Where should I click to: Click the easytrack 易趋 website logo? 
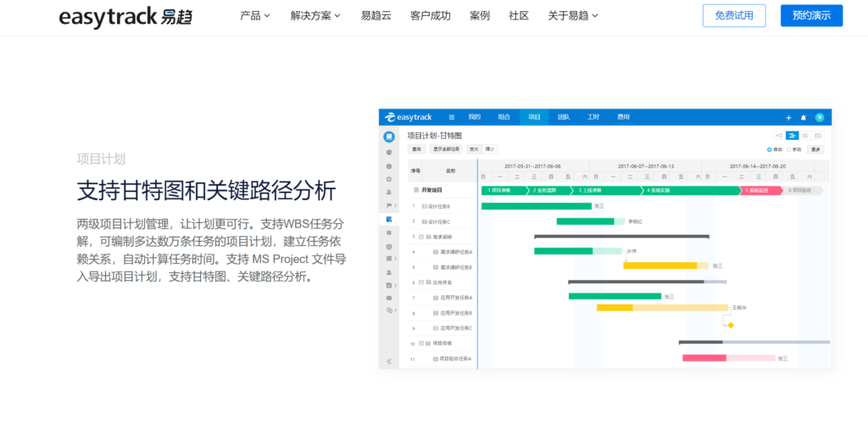[125, 16]
